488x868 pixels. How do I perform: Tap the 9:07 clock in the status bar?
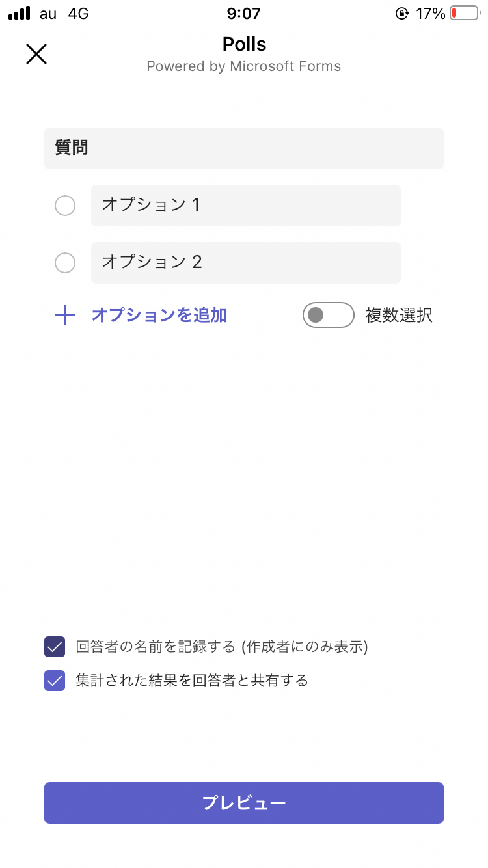(x=244, y=14)
